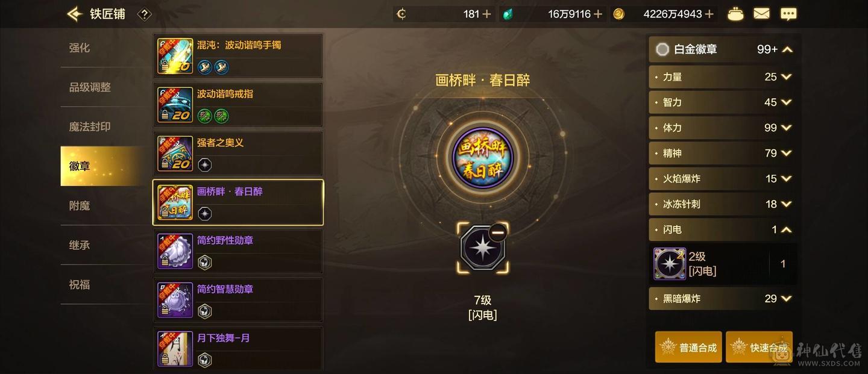Go back using the arrow beside 铁匠铺
The image size is (868, 374).
(74, 14)
